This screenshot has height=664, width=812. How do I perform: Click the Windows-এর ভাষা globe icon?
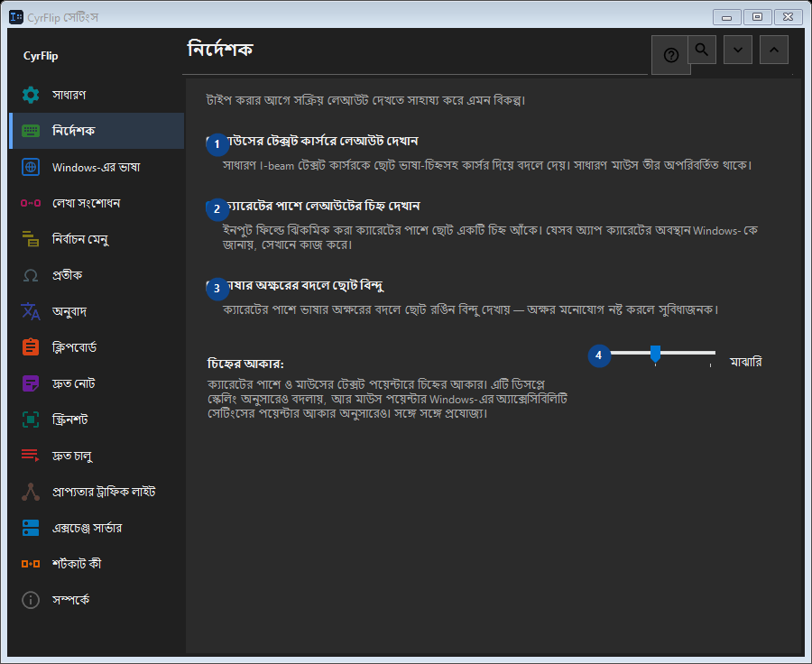[x=31, y=167]
